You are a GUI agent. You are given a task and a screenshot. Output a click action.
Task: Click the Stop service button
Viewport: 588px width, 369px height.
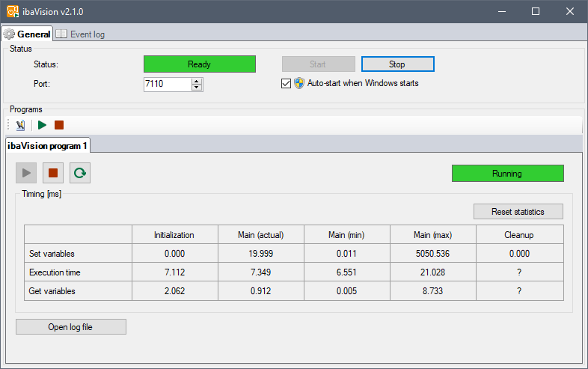coord(397,64)
